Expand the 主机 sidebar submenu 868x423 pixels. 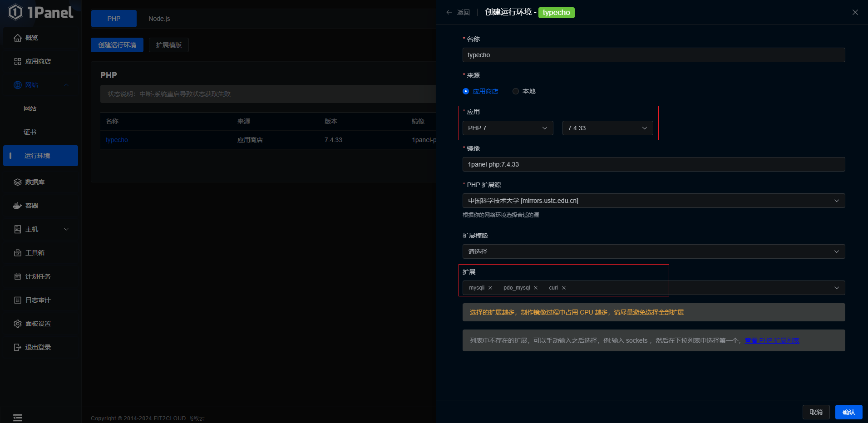(66, 229)
